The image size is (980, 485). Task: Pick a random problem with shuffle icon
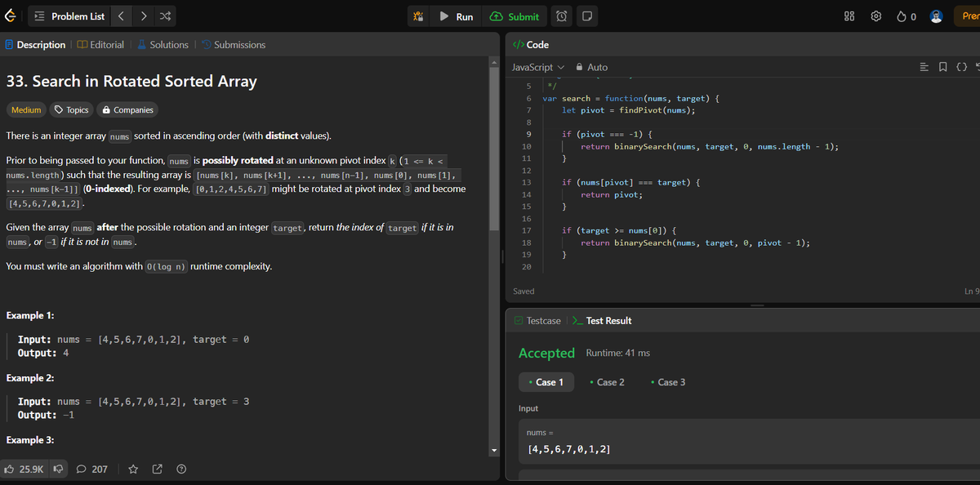165,16
